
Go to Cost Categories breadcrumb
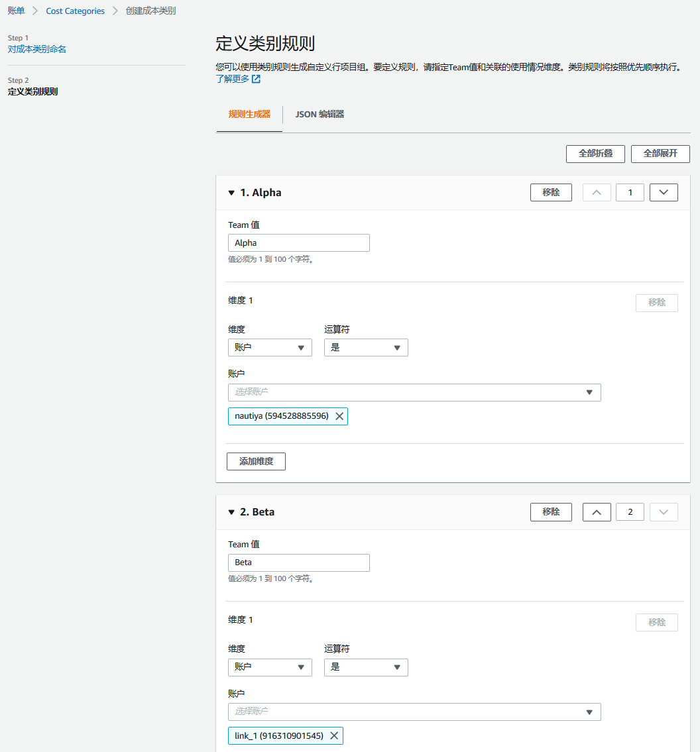point(76,11)
